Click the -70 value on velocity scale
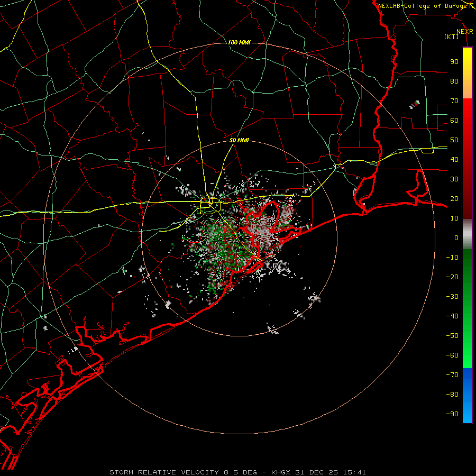Viewport: 476px width, 476px height. coord(452,375)
